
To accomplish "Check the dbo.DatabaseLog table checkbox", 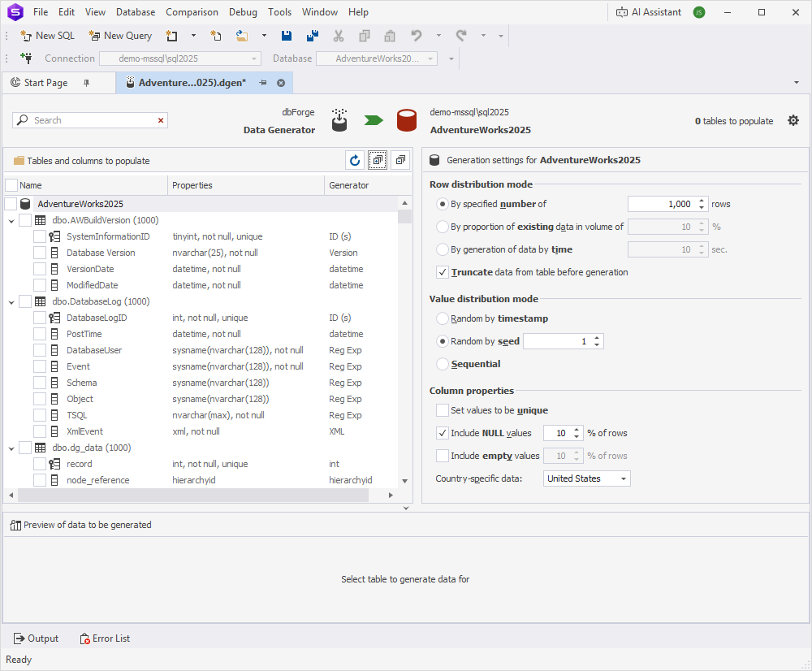I will pos(25,301).
